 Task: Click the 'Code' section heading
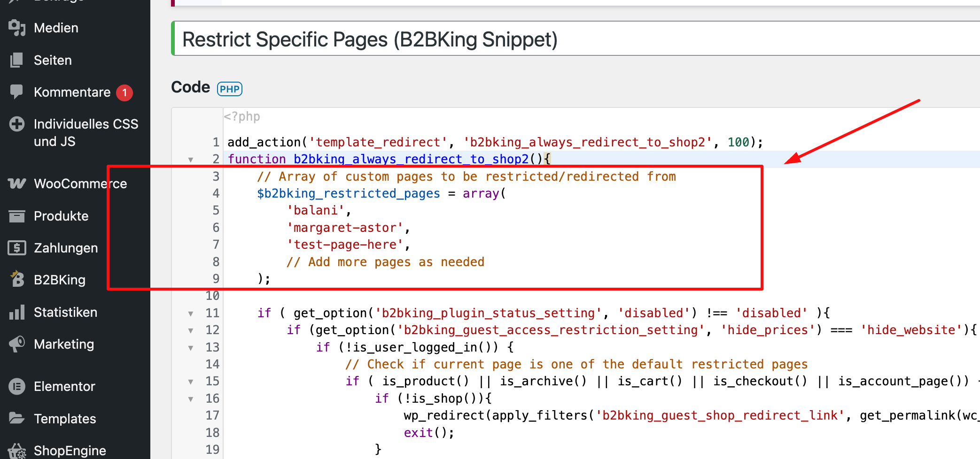[190, 87]
